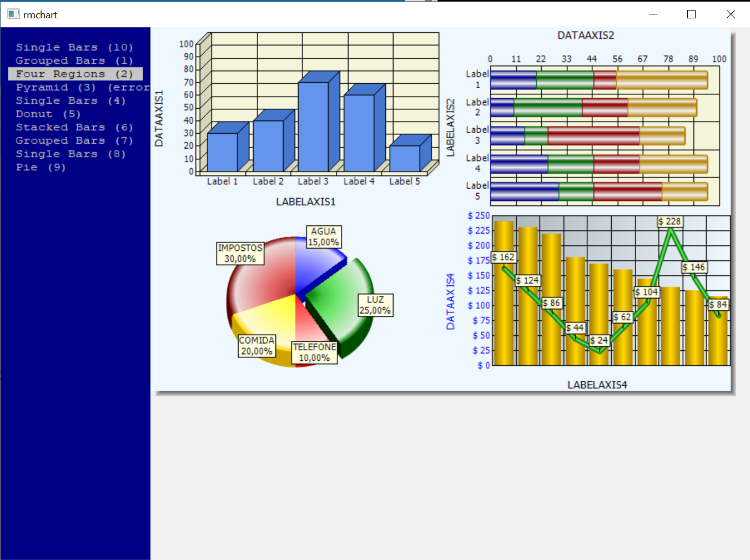Viewport: 750px width, 560px height.
Task: Click the red segment of stacked bar 'Label 5'
Action: [628, 191]
